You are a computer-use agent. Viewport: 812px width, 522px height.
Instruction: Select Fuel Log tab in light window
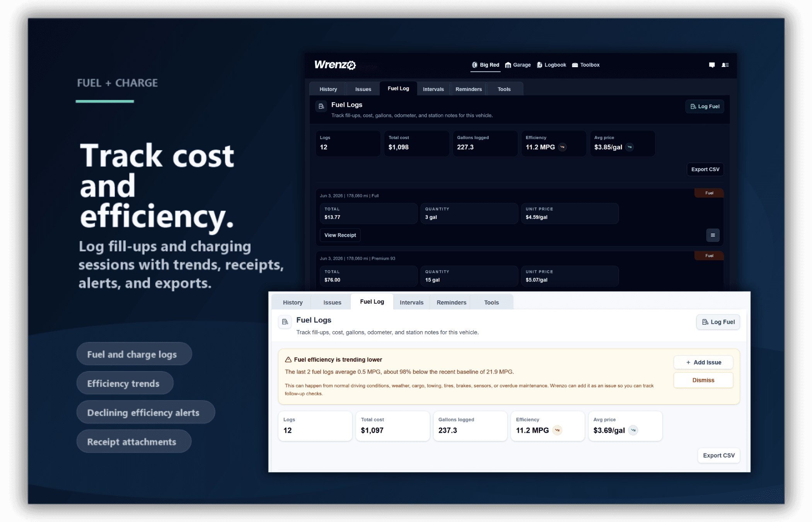point(372,302)
